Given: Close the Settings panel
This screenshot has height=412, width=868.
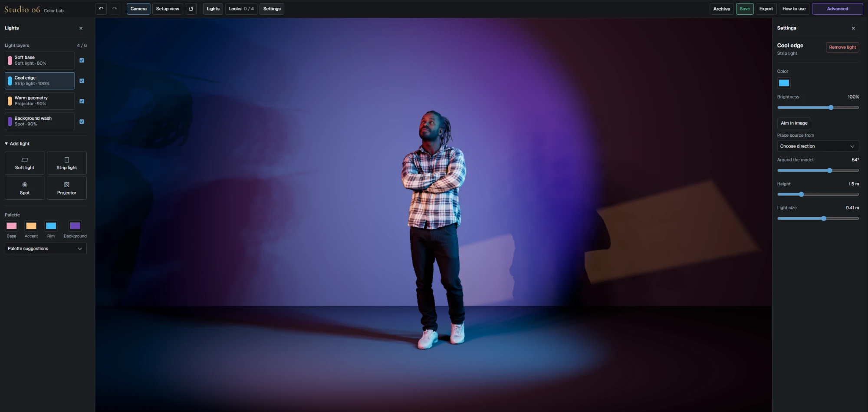Looking at the screenshot, I should (x=853, y=28).
